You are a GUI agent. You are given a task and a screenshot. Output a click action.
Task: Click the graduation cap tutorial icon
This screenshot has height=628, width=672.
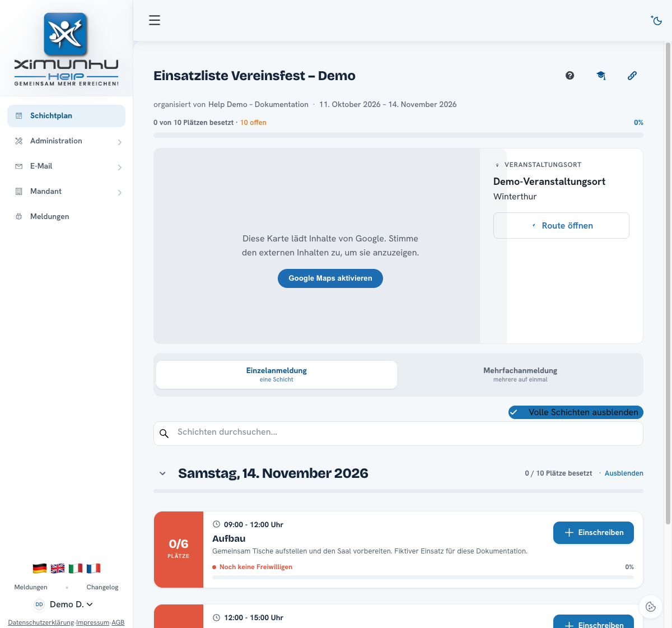point(601,76)
